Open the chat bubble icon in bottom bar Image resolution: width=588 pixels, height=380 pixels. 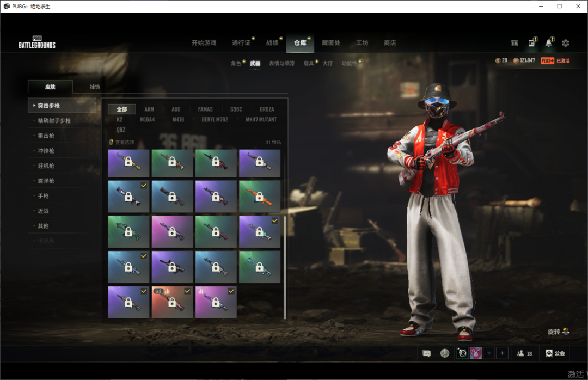coord(426,353)
